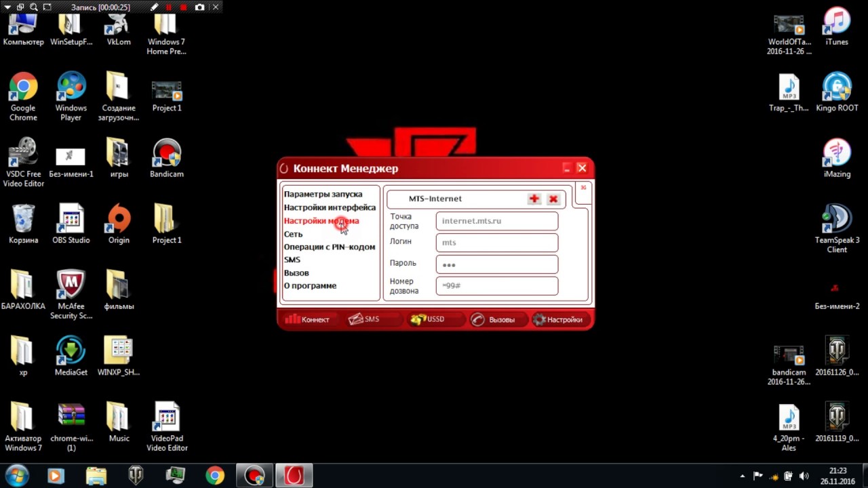Click the Google Chrome desktop icon
Viewport: 868px width, 488px height.
(23, 97)
